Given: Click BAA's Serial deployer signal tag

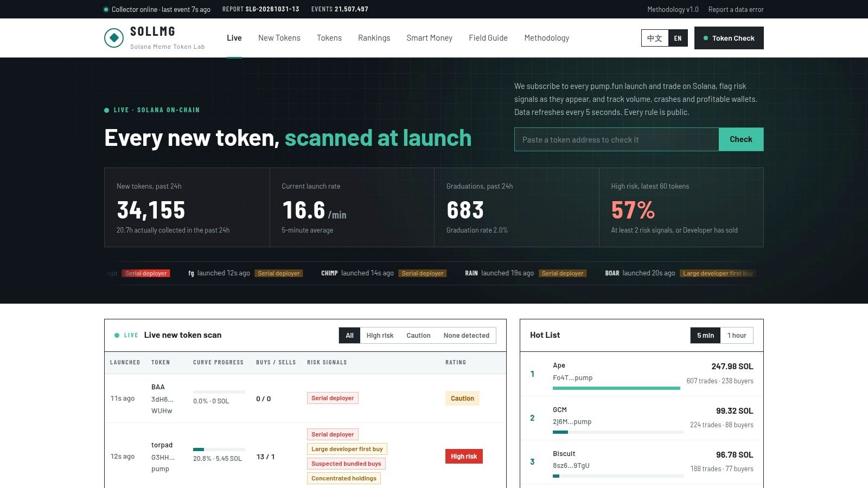Looking at the screenshot, I should (x=333, y=398).
